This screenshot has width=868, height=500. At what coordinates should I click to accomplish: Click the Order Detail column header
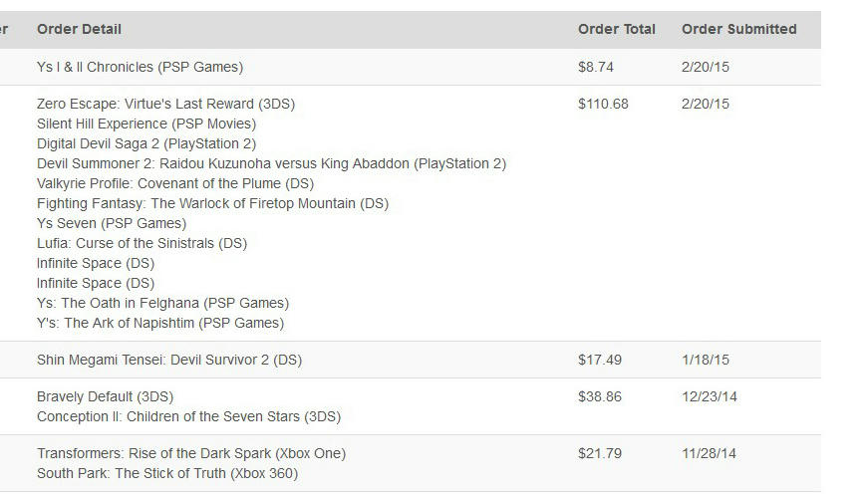click(79, 30)
